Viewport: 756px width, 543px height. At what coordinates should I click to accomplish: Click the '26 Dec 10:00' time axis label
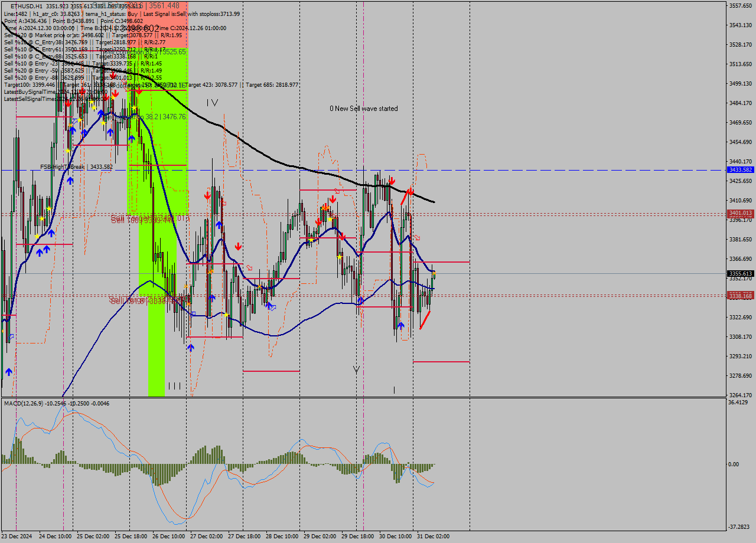[168, 537]
